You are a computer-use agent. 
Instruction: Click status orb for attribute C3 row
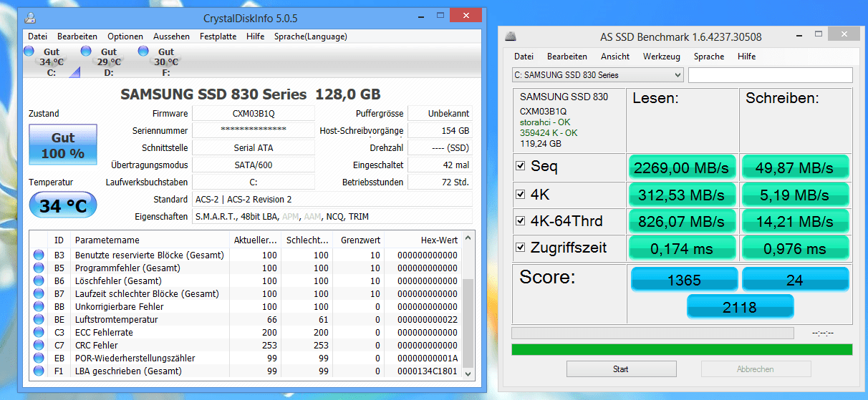[39, 332]
